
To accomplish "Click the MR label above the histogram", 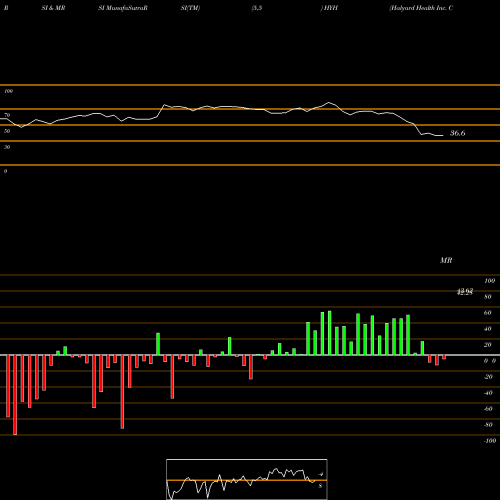I will coord(446,260).
